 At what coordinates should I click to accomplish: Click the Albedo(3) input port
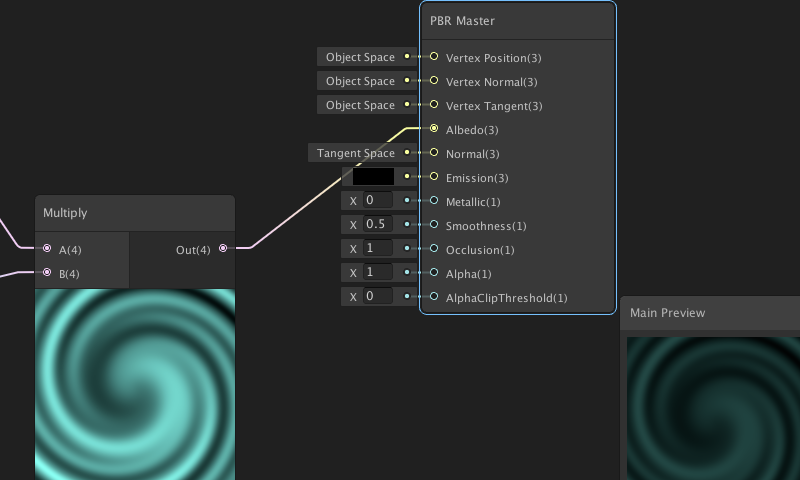coord(434,128)
